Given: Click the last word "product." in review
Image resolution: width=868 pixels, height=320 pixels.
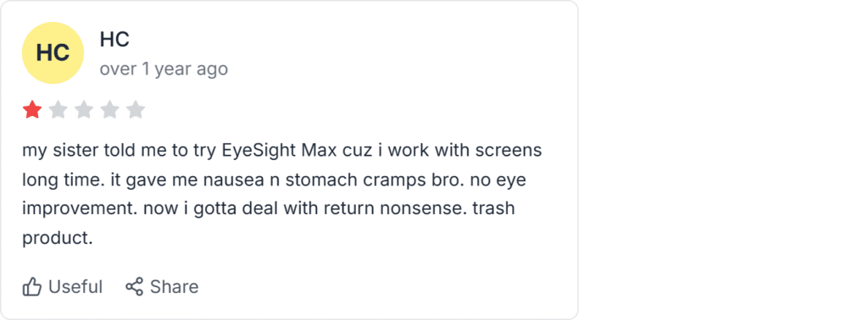Looking at the screenshot, I should [x=57, y=239].
